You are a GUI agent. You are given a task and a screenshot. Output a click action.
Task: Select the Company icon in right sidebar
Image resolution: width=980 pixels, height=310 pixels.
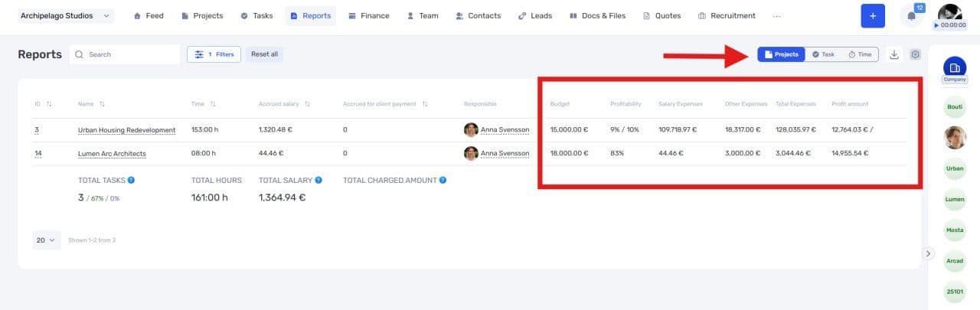[955, 70]
